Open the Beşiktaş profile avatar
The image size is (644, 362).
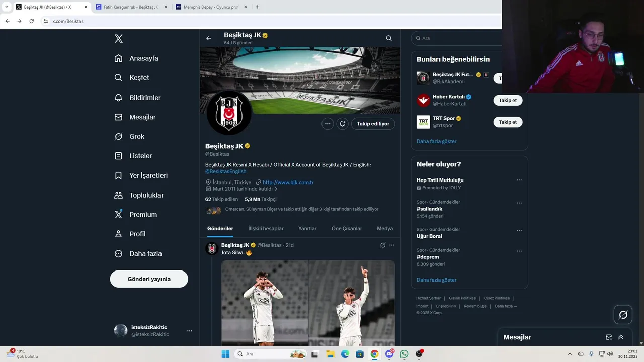(229, 113)
